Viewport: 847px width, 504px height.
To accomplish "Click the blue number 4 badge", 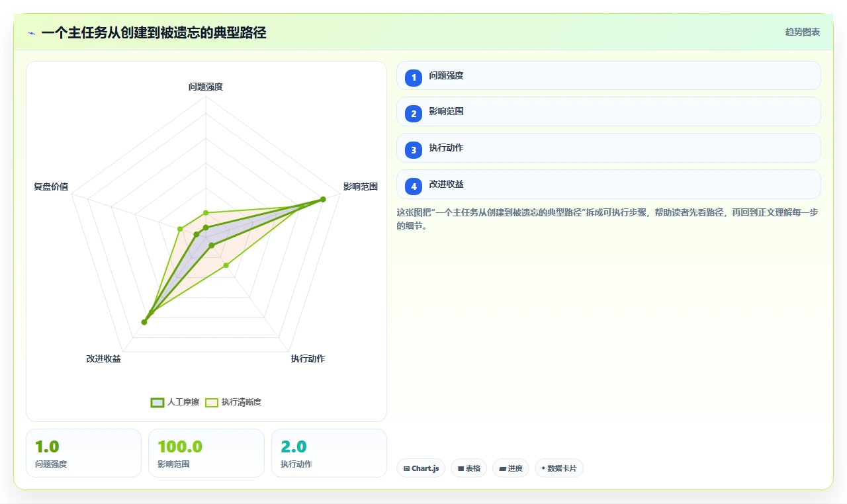I will coord(414,187).
